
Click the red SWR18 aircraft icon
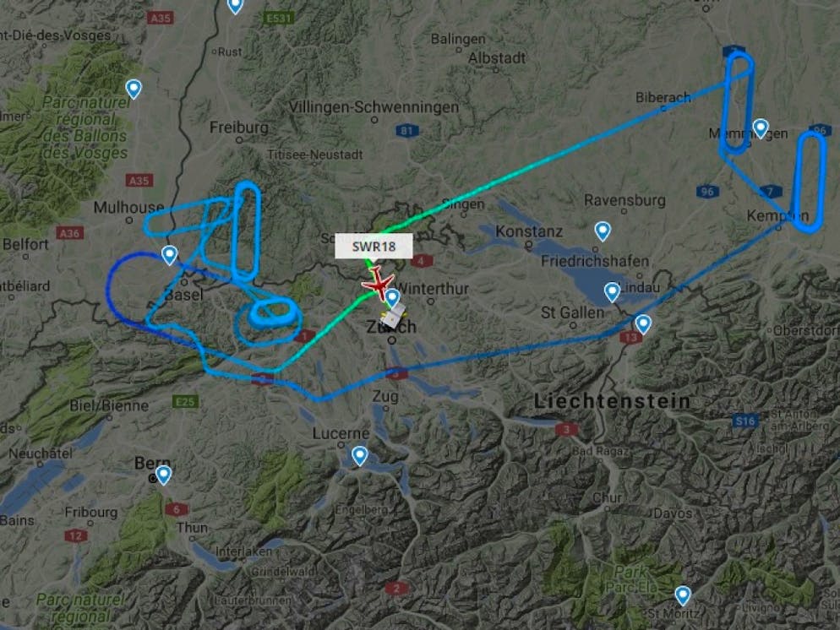pyautogui.click(x=379, y=283)
